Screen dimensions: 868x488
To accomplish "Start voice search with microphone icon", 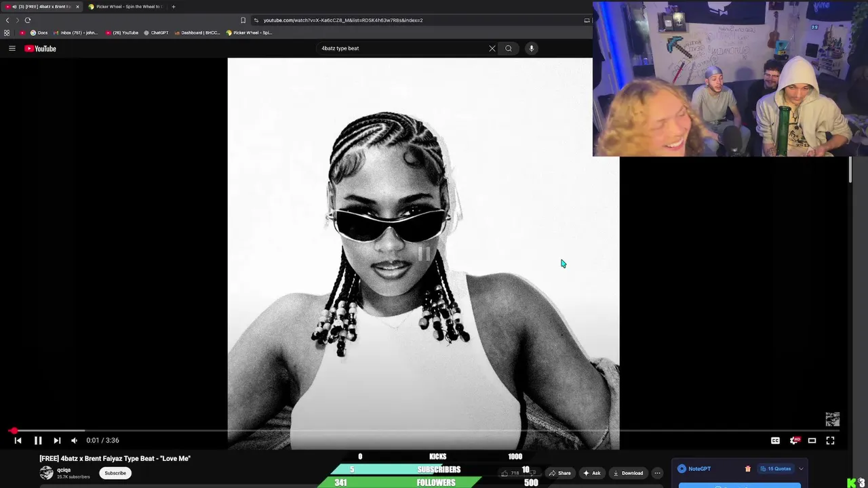I will [532, 48].
